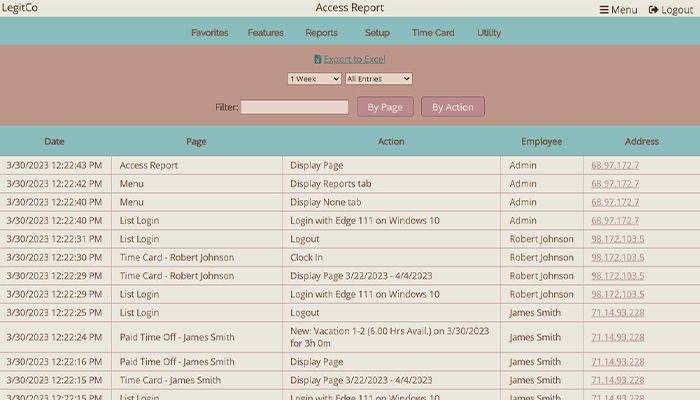Open the Utility menu
The height and width of the screenshot is (400, 700).
point(489,33)
